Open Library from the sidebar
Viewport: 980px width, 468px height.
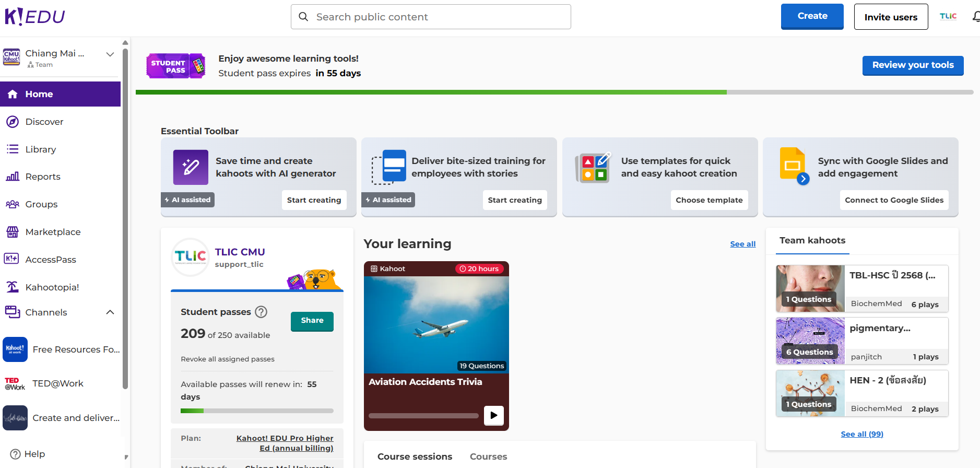click(x=40, y=149)
